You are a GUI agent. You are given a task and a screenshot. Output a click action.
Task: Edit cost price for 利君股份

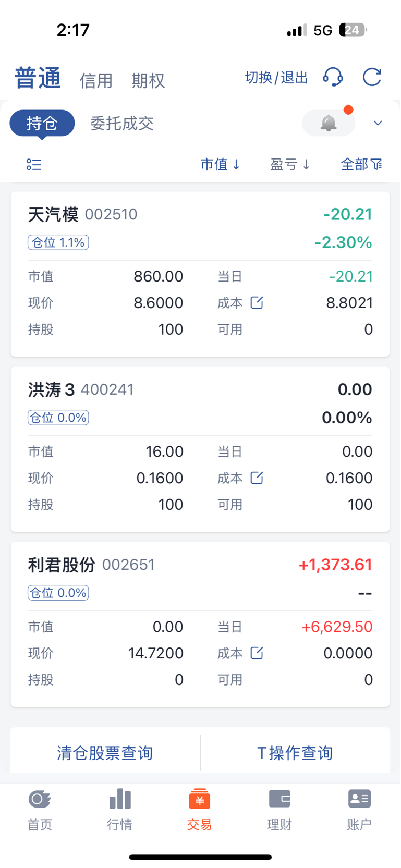pos(257,653)
